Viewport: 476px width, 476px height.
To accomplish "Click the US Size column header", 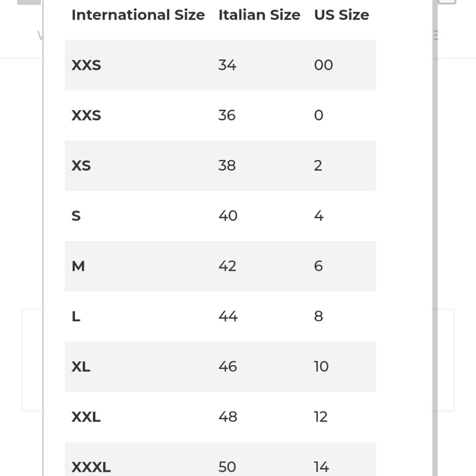I will click(341, 15).
